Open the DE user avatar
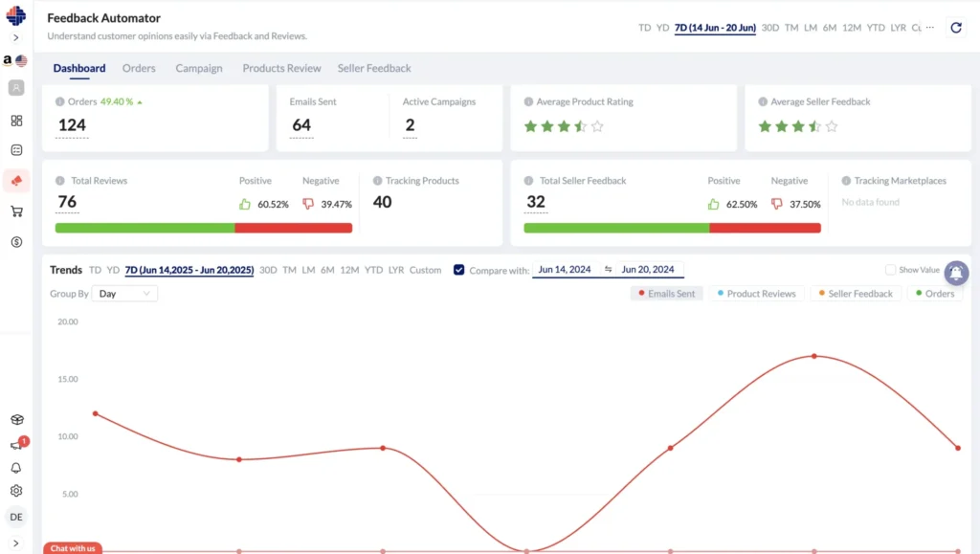980x554 pixels. [x=16, y=517]
